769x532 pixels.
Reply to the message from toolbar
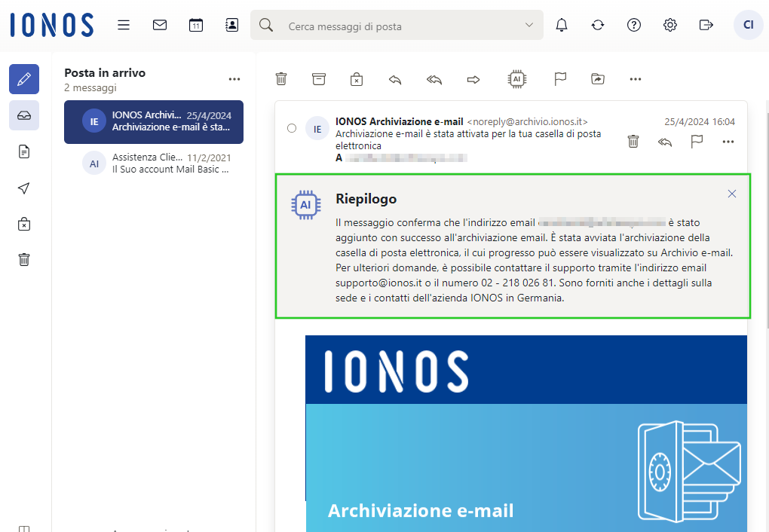[x=395, y=79]
